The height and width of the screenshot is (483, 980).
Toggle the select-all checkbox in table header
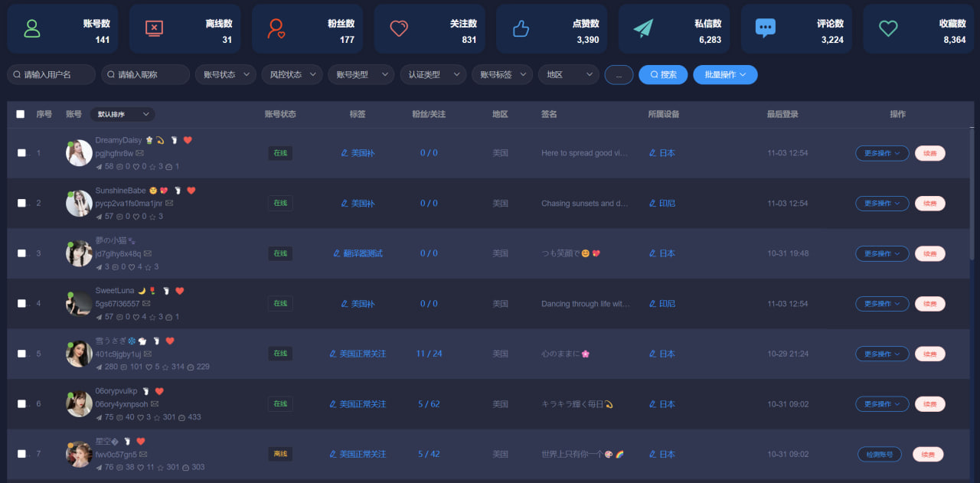pyautogui.click(x=21, y=114)
